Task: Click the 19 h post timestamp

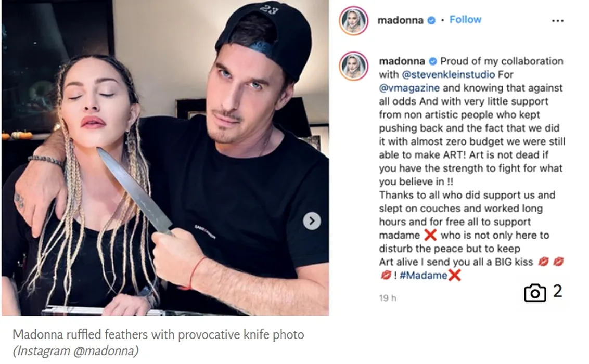Action: click(388, 298)
